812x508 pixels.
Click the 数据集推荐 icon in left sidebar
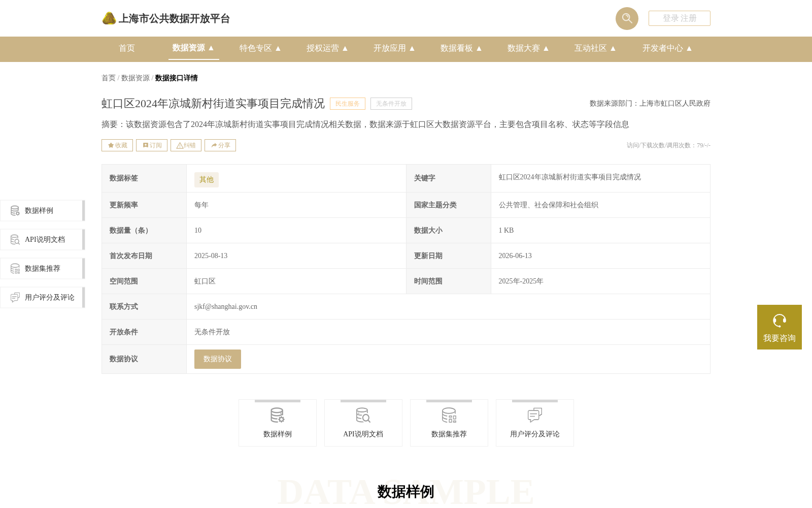pyautogui.click(x=15, y=269)
